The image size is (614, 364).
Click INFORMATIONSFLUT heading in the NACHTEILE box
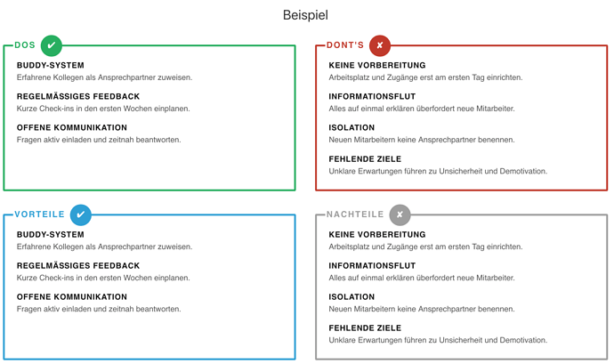pyautogui.click(x=372, y=265)
